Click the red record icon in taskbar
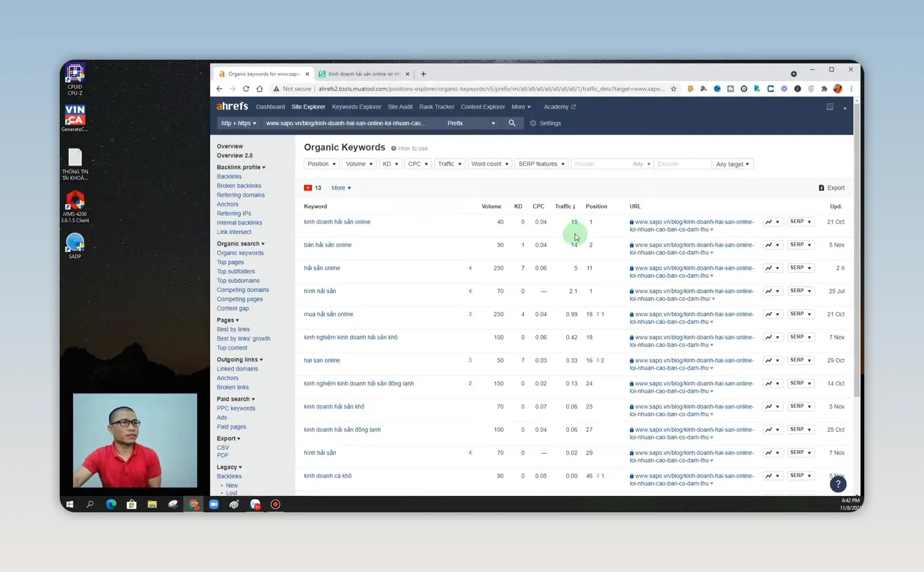 tap(275, 504)
